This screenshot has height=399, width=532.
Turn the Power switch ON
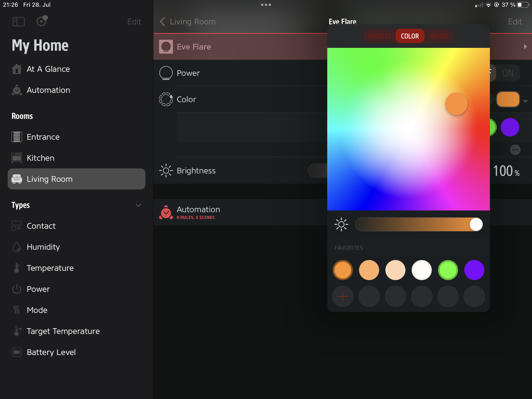coord(507,73)
